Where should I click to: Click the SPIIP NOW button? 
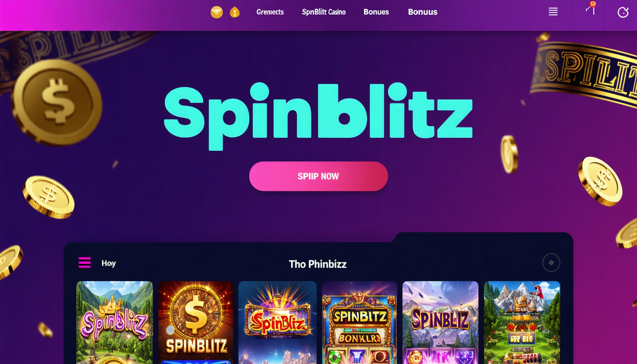[318, 176]
